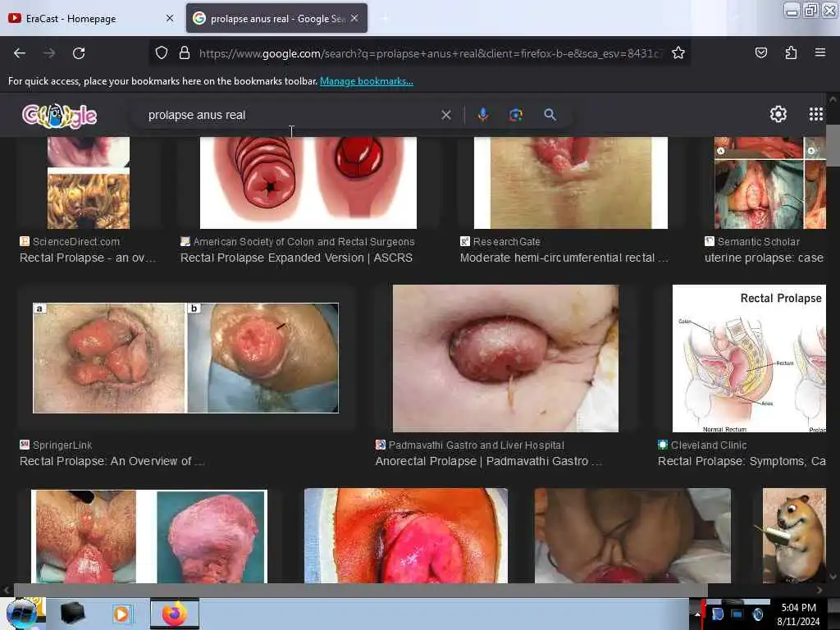
Task: Close the Google Search tab
Action: click(x=354, y=18)
